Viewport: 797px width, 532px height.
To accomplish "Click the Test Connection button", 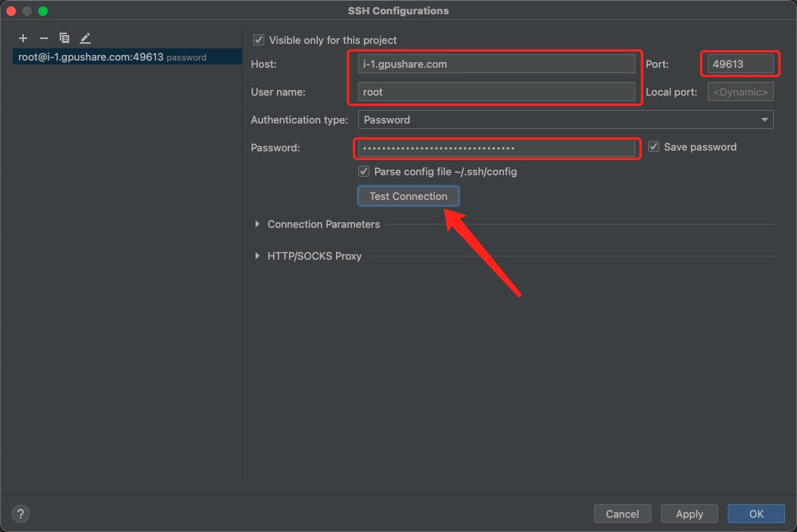I will click(408, 197).
